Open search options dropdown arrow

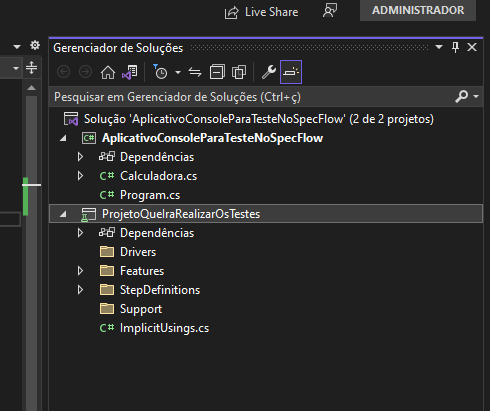(x=476, y=96)
